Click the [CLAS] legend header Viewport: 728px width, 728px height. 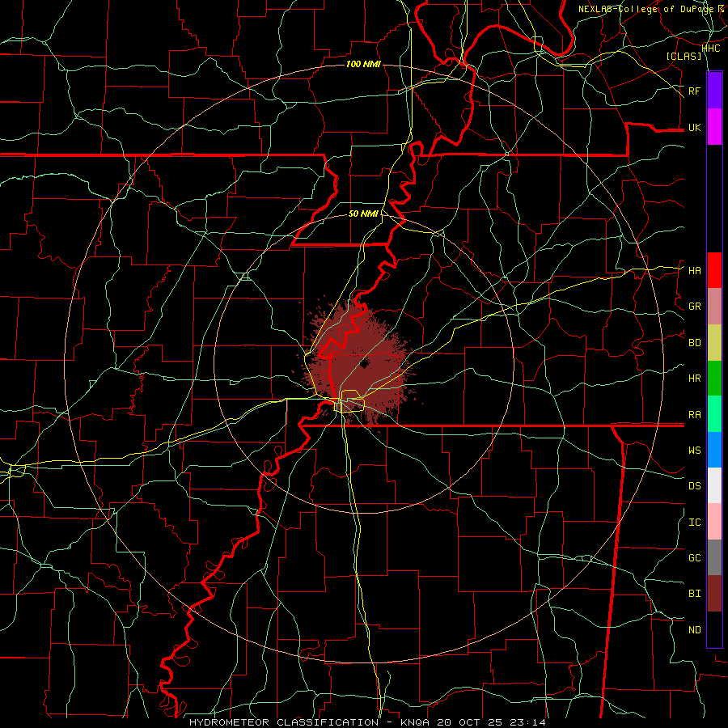pos(684,56)
